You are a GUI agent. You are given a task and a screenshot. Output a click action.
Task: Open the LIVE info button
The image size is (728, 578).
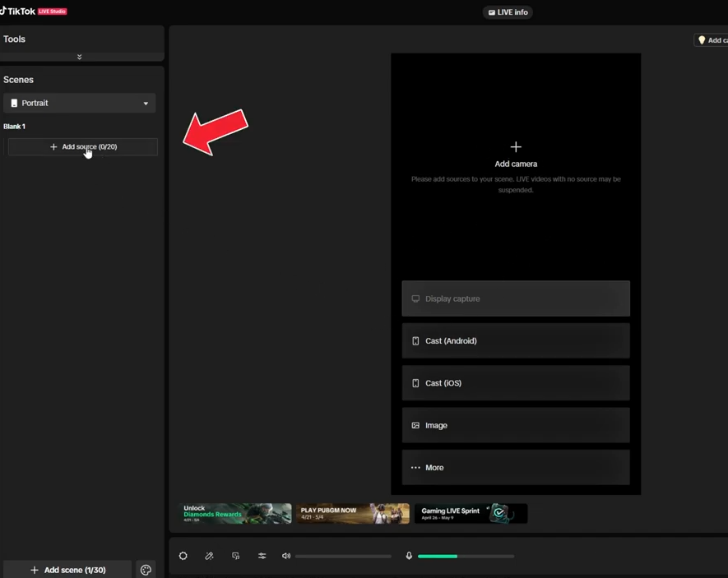pyautogui.click(x=508, y=12)
